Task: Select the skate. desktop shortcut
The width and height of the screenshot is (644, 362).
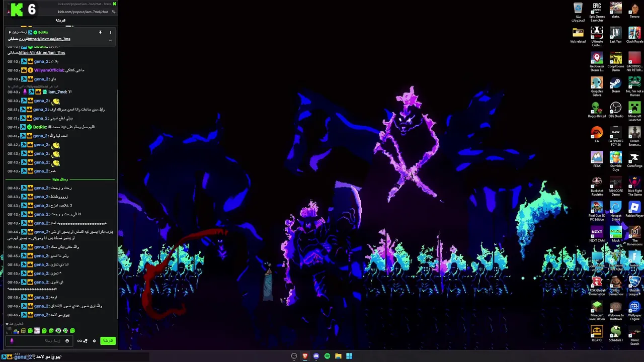Action: click(x=616, y=11)
